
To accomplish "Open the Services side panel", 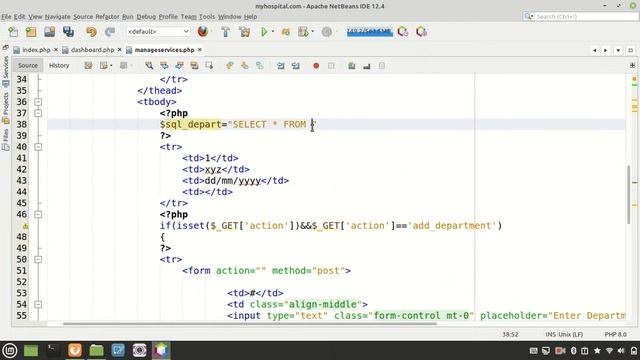I will [6, 71].
